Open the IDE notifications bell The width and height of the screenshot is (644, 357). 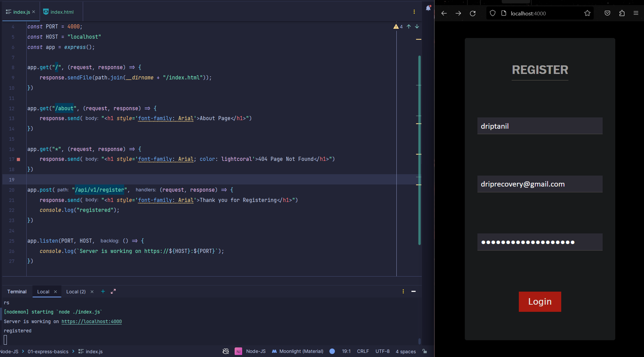click(x=428, y=8)
